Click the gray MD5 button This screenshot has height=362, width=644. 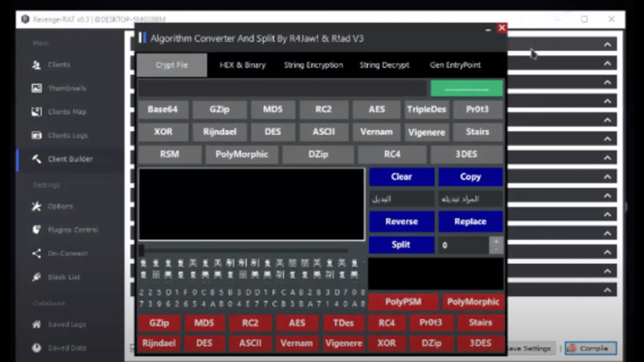coord(273,109)
